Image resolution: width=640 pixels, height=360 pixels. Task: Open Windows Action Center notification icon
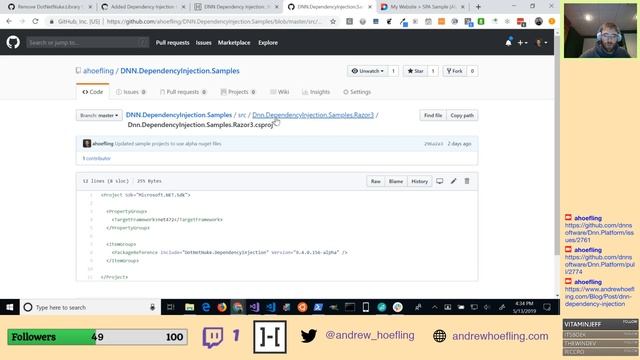(x=547, y=307)
